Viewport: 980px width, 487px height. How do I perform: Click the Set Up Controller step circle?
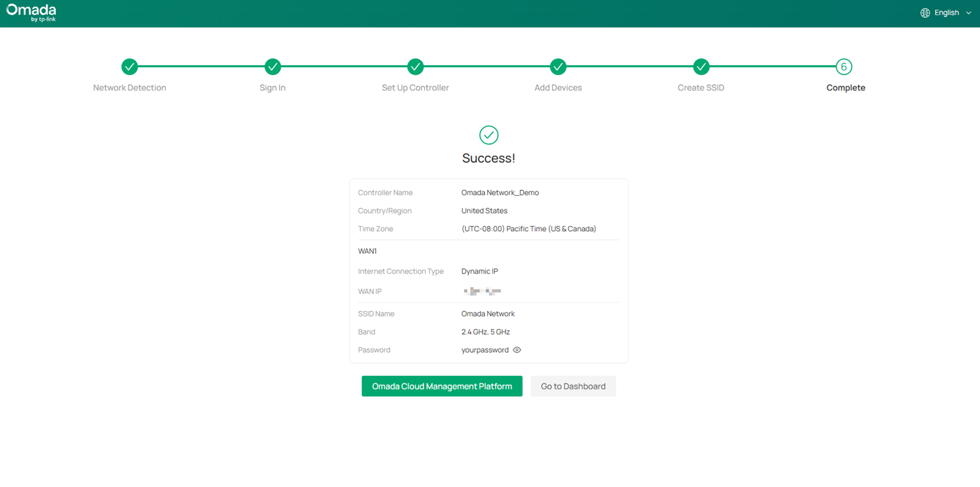click(415, 66)
